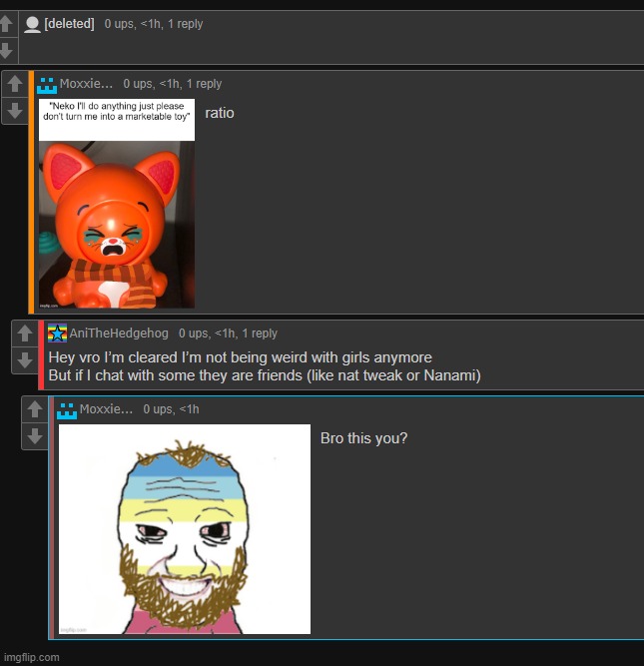Click the [deleted] user avatar icon
Image resolution: width=644 pixels, height=666 pixels.
pyautogui.click(x=32, y=24)
